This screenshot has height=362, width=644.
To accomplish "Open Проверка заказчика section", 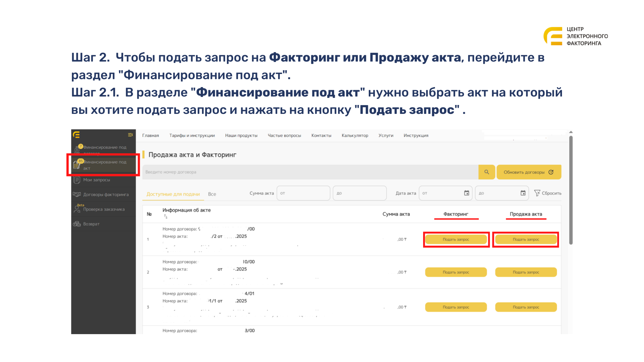I will tap(103, 209).
